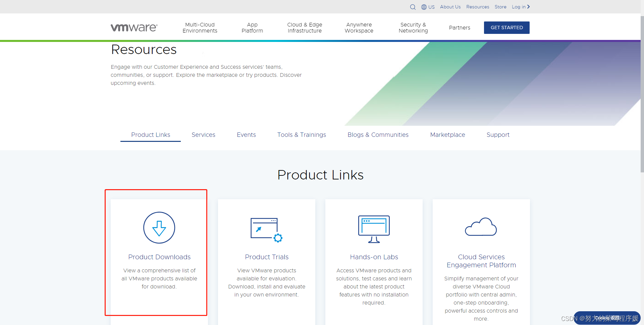
Task: Open Cloud Services Engagement Platform link
Action: (481, 261)
